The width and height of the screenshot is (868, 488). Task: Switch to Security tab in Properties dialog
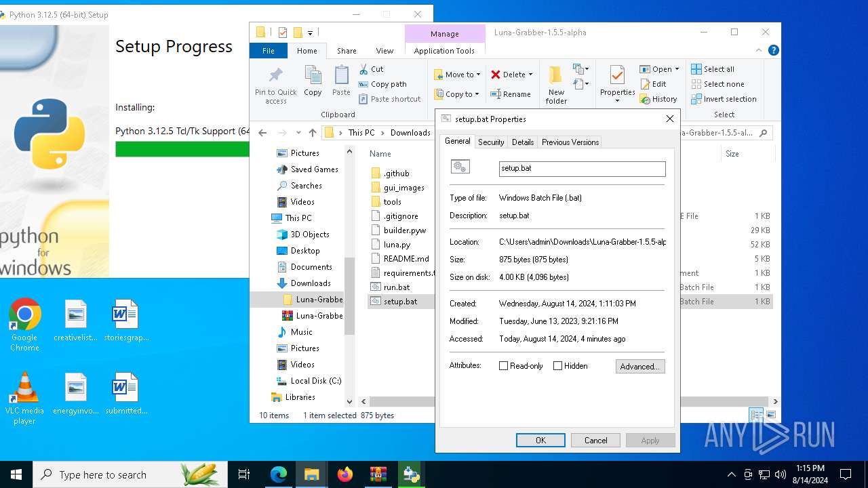point(491,142)
